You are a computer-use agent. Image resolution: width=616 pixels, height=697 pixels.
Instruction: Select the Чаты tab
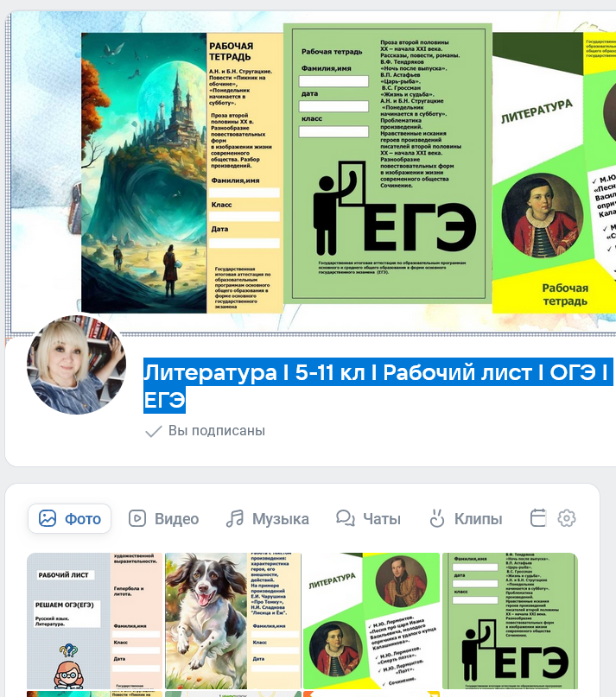(x=368, y=518)
